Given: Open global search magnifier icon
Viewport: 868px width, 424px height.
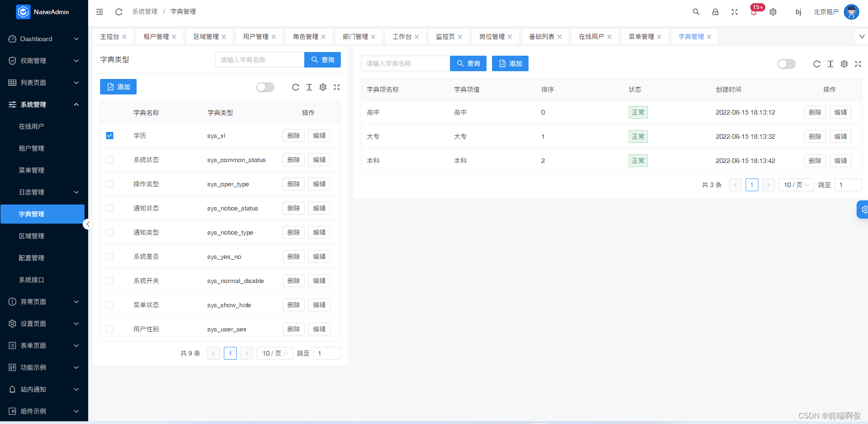Looking at the screenshot, I should [x=696, y=12].
